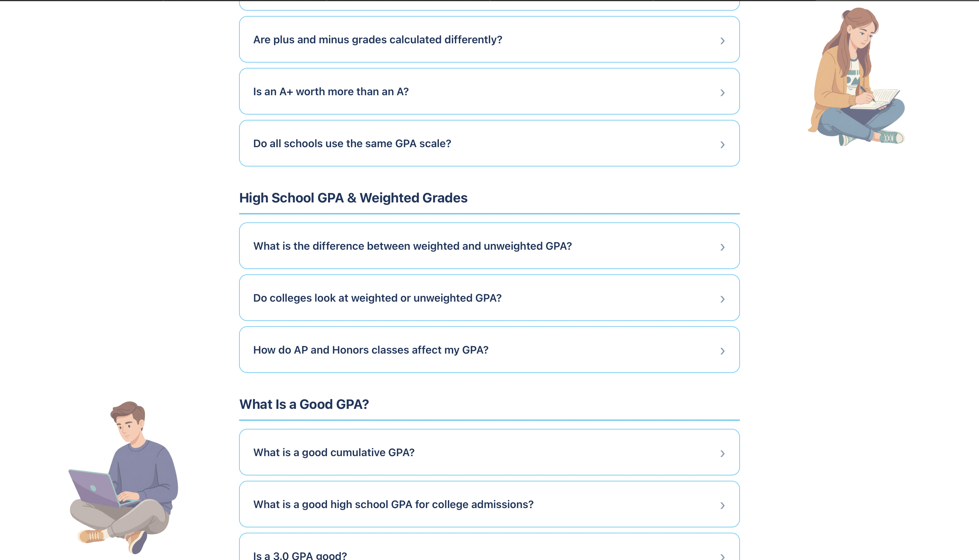The width and height of the screenshot is (979, 560).
Task: Click the chevron beside plus and minus grades question
Action: 722,40
